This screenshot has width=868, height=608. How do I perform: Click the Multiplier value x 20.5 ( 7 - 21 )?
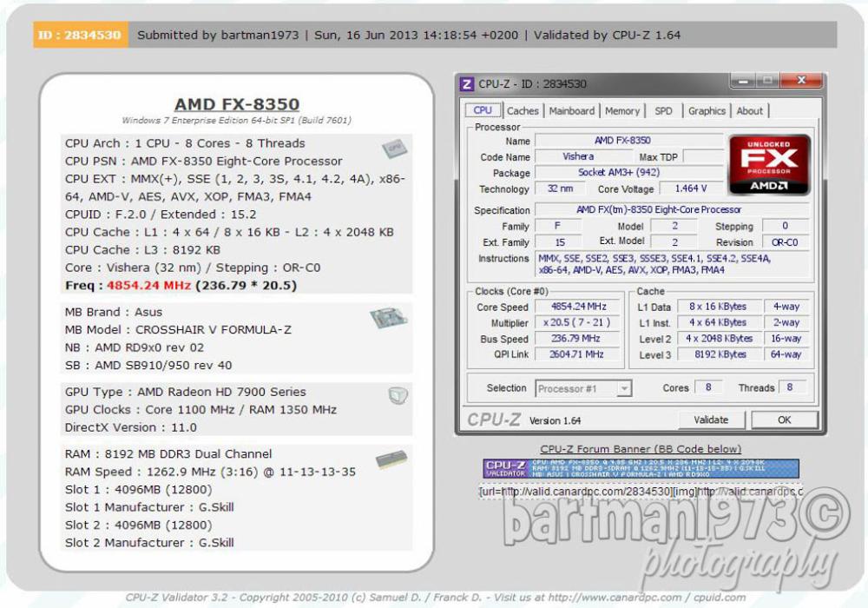click(x=578, y=322)
